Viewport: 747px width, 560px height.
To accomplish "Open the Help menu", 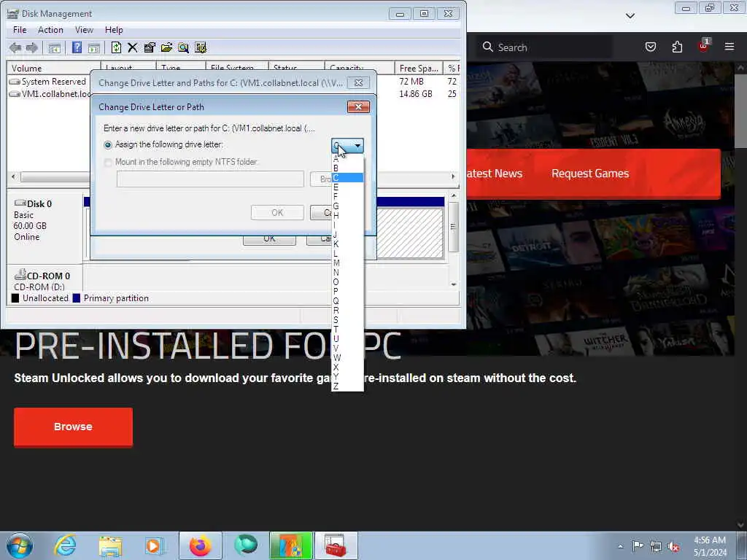I will pyautogui.click(x=114, y=29).
